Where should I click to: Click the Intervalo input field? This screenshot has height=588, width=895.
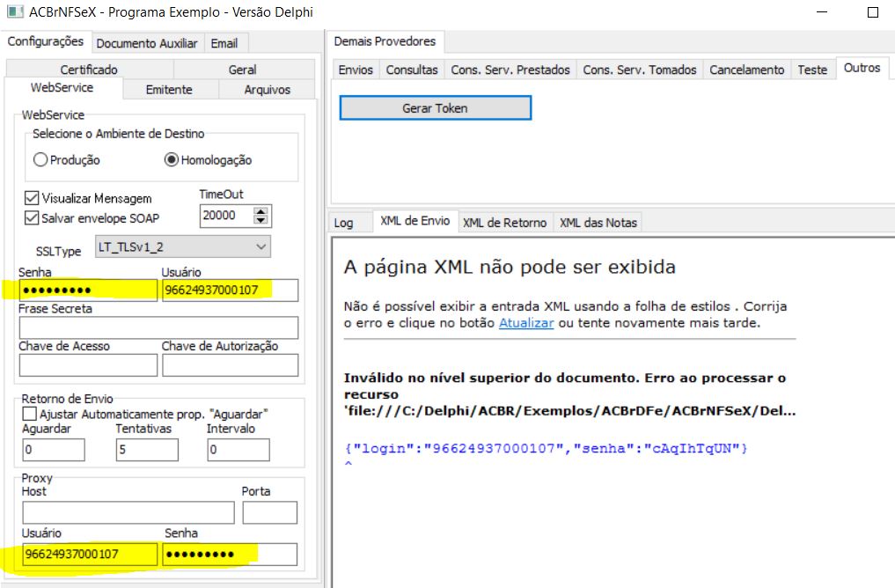click(238, 450)
